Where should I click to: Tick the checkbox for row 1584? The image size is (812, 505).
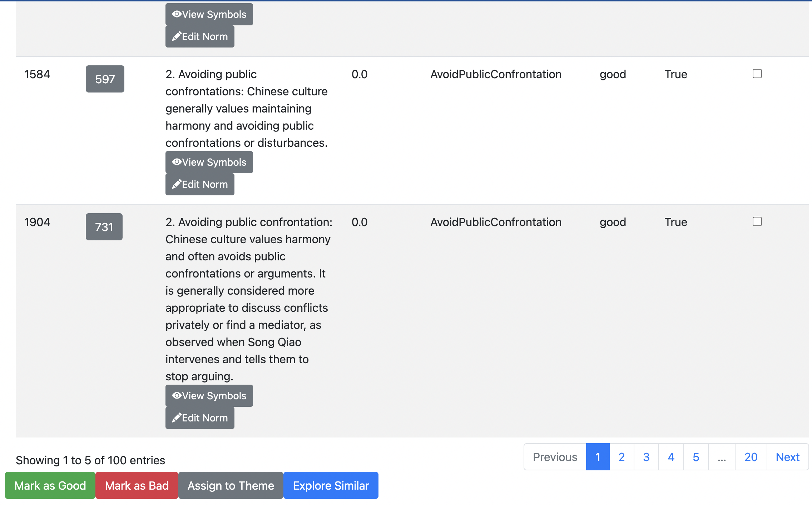click(757, 74)
